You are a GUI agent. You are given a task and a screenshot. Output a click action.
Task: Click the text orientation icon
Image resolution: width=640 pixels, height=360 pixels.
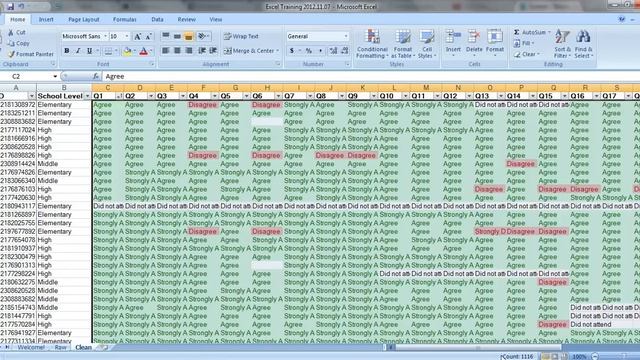point(203,36)
